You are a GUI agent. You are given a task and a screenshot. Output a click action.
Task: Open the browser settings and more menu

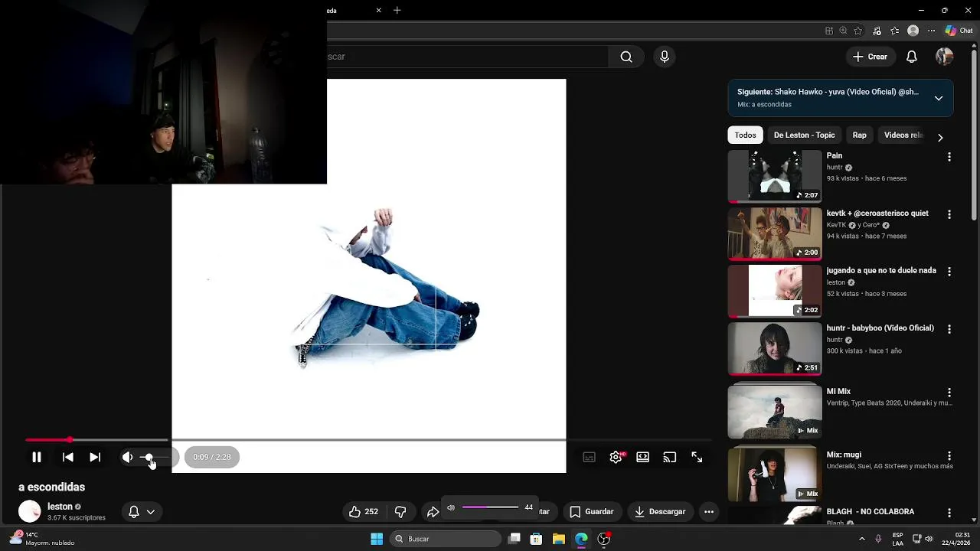pyautogui.click(x=931, y=31)
